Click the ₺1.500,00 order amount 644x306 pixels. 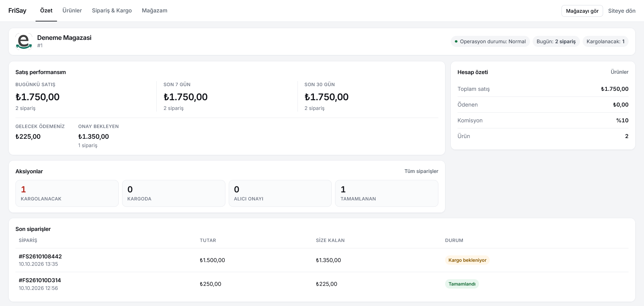pos(212,260)
